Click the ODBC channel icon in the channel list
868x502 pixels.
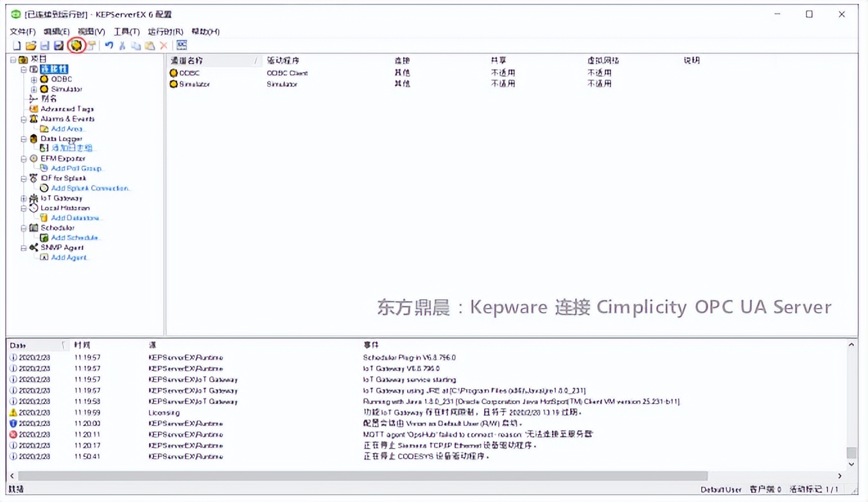point(173,73)
